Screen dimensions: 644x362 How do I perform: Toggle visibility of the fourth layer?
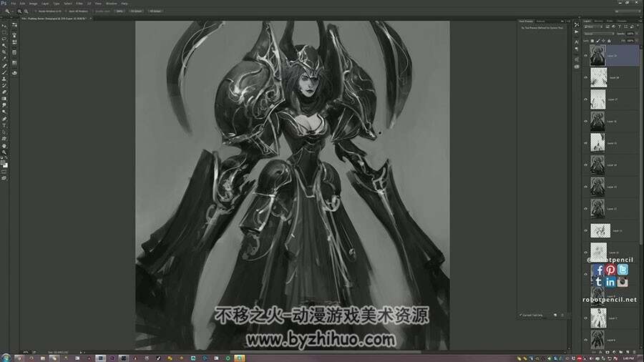click(x=586, y=121)
